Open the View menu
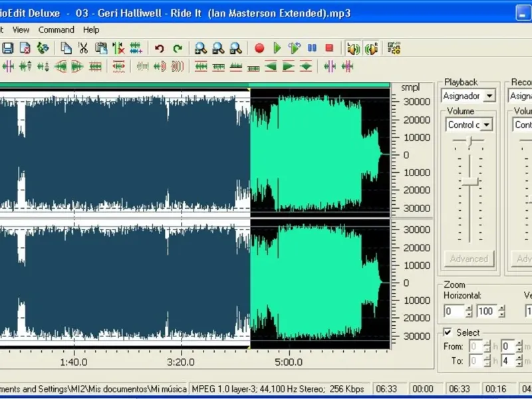Viewport: 532px width, 399px height. (x=21, y=30)
